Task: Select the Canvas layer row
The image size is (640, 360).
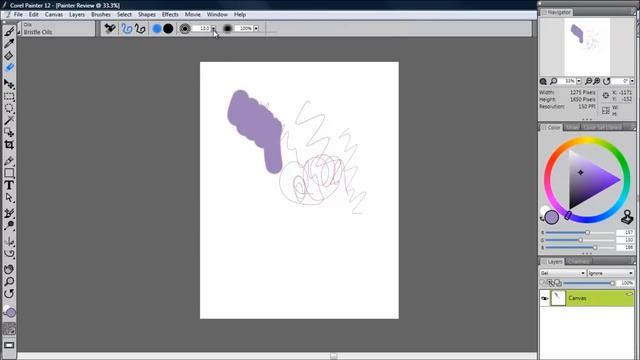Action: 587,298
